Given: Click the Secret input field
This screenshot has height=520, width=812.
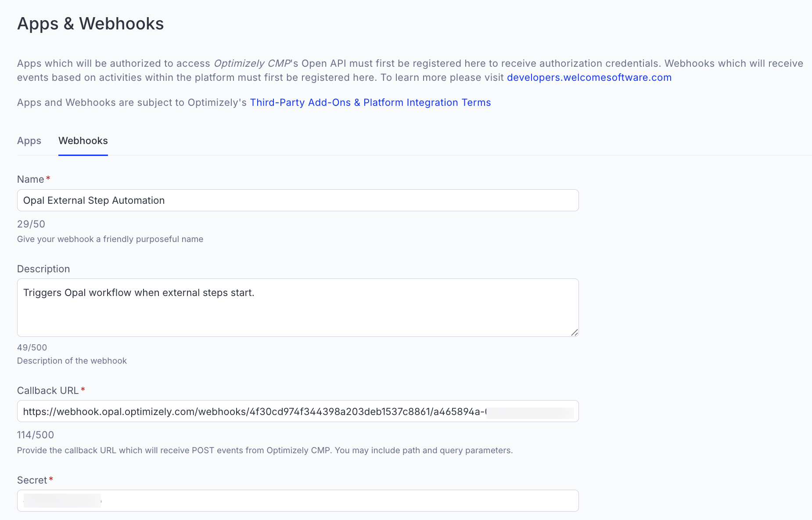Looking at the screenshot, I should click(298, 500).
